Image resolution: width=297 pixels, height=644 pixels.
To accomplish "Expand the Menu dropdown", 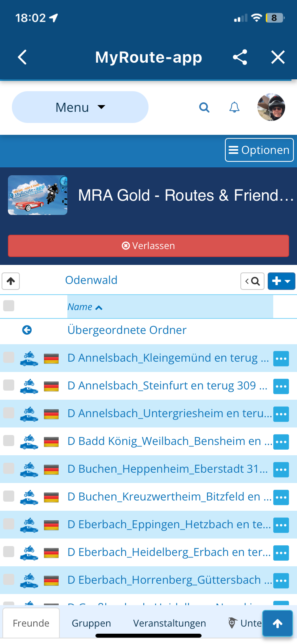I will (80, 107).
